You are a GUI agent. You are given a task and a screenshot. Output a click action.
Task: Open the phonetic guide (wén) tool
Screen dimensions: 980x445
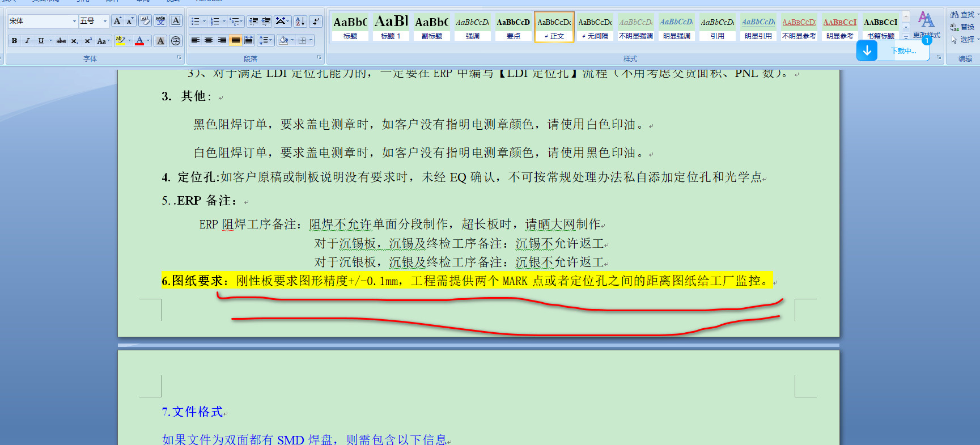pyautogui.click(x=160, y=21)
